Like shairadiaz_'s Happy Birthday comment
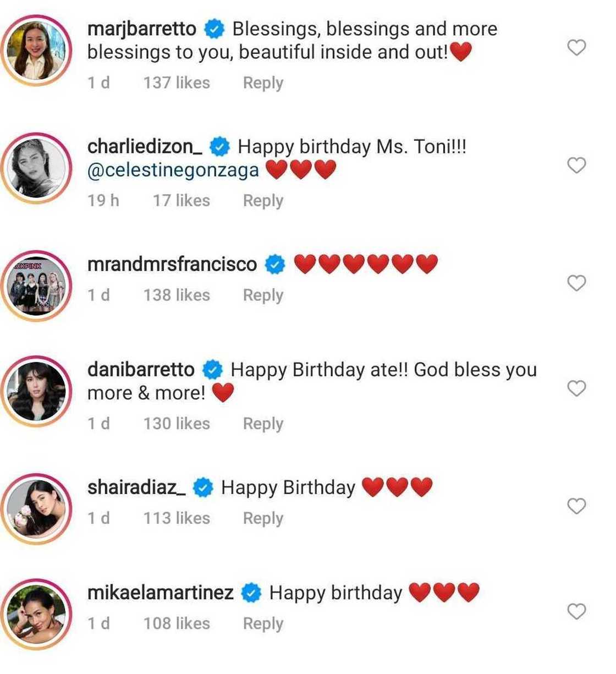616x674 pixels. 576,506
